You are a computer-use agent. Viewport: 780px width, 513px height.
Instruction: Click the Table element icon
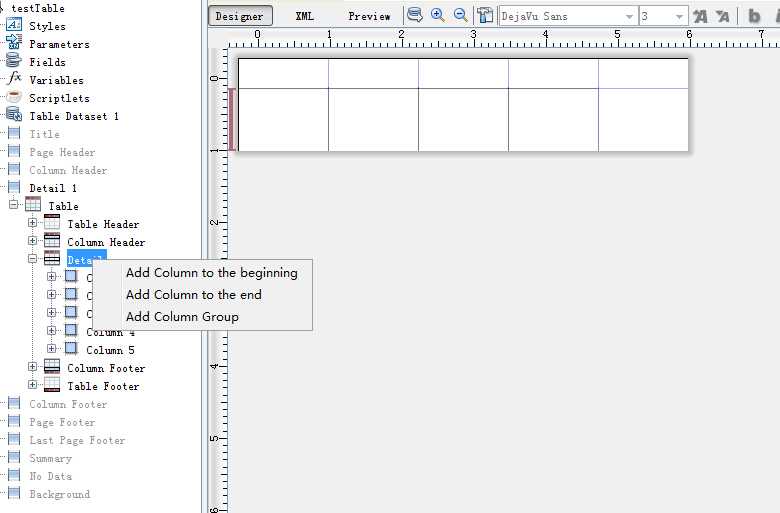[33, 204]
